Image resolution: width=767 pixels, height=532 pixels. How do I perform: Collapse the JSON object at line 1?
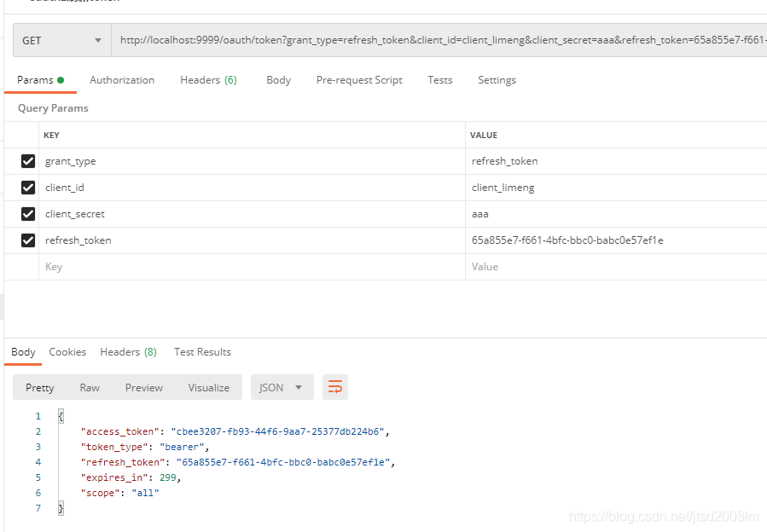[61, 416]
